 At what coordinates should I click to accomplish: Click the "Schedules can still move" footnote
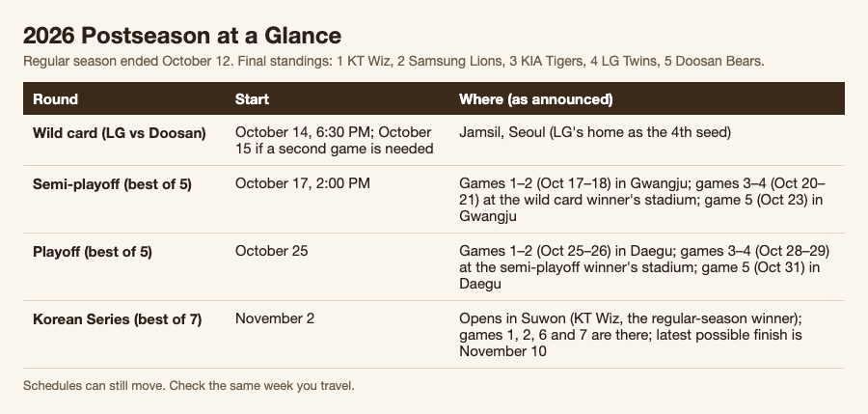[x=189, y=386]
